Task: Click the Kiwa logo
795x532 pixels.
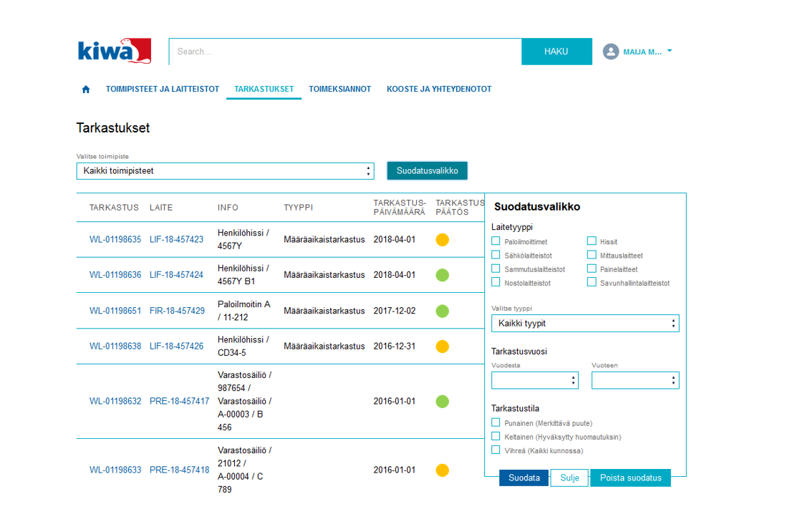Action: tap(114, 52)
